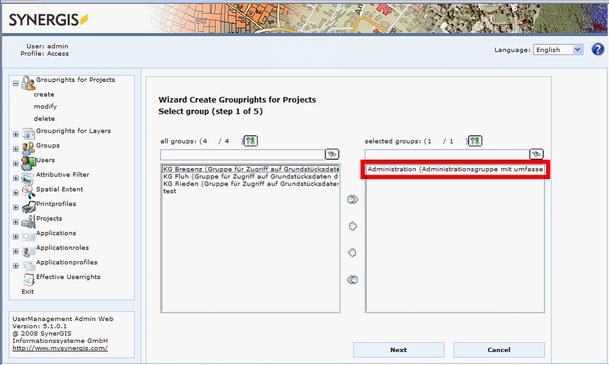
Task: Select modify under Grouprights for Projects
Action: tap(45, 106)
